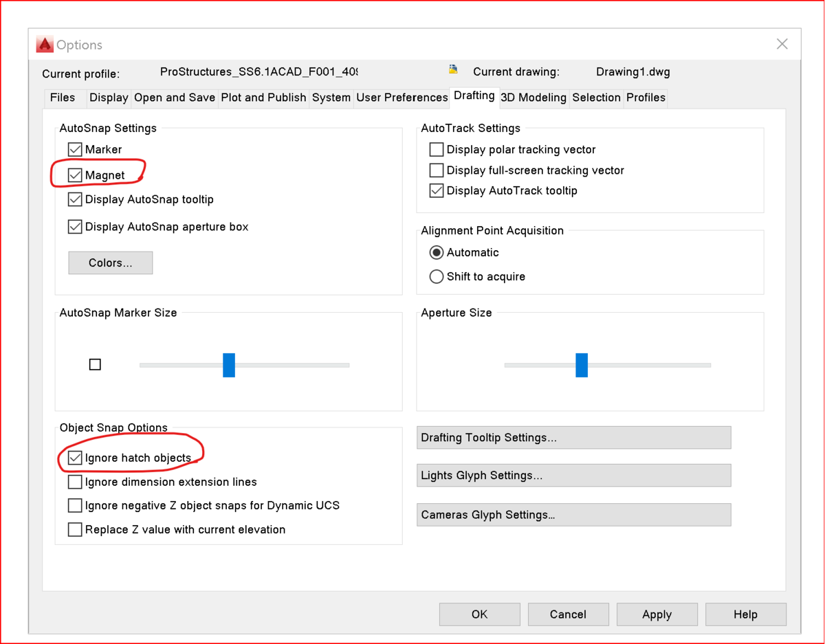Click the AutoCAD logo icon in title bar
825x644 pixels.
click(45, 44)
